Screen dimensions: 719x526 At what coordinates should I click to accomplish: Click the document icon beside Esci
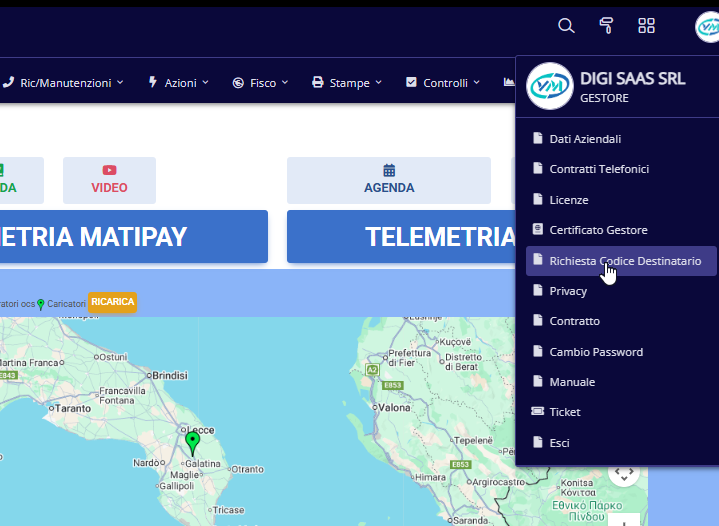pyautogui.click(x=538, y=442)
